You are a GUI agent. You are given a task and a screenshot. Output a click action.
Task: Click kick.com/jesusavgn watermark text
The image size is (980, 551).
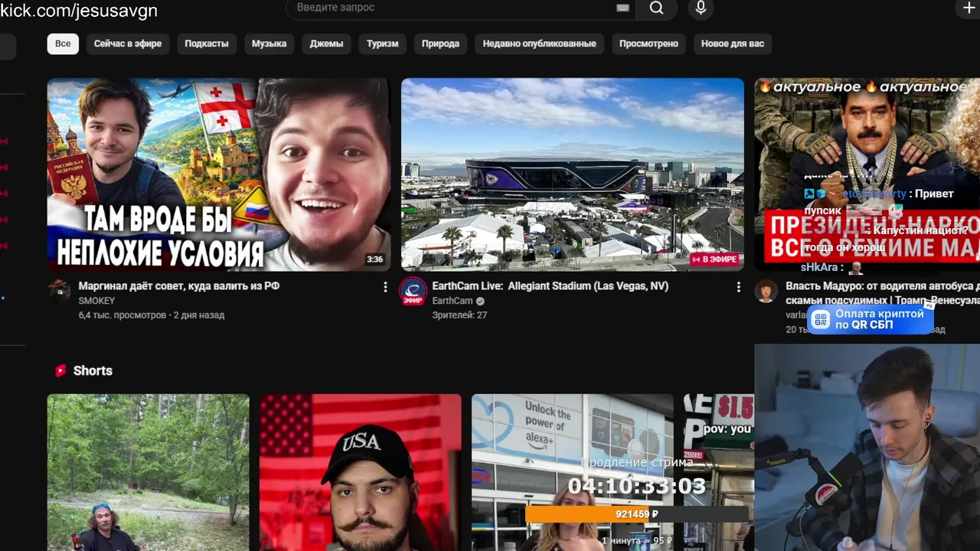coord(79,10)
